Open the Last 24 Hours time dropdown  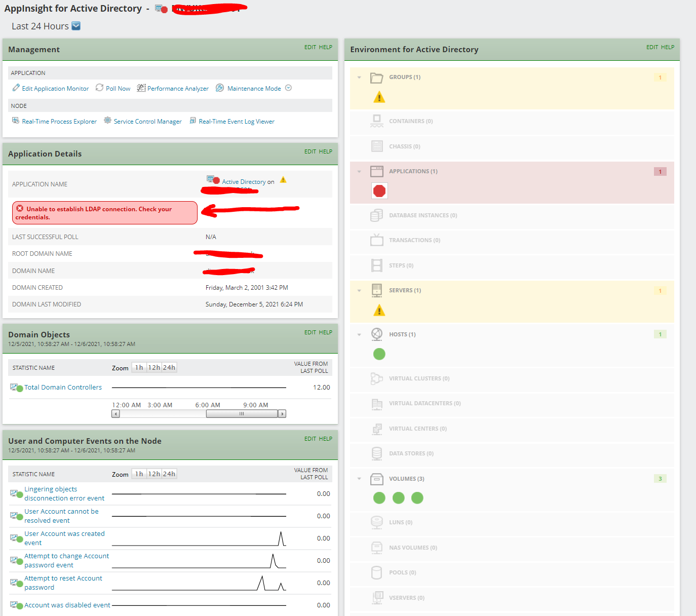coord(76,26)
